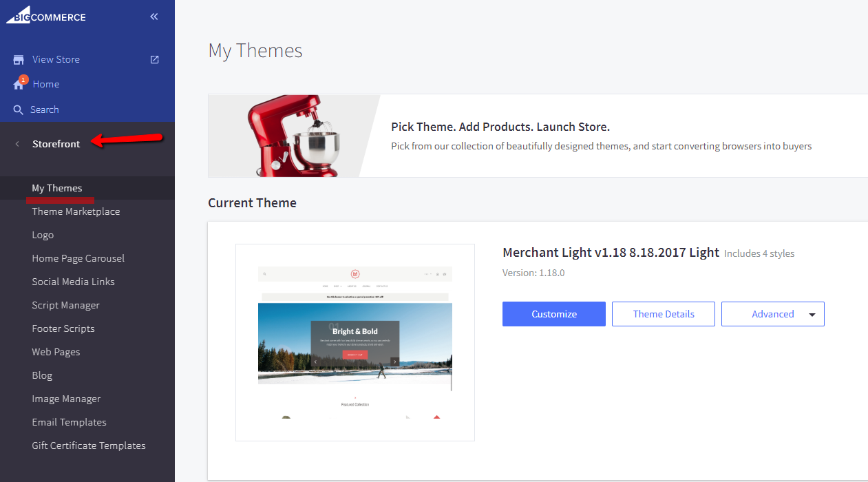Click the Advanced button
The width and height of the screenshot is (868, 482).
click(x=773, y=314)
